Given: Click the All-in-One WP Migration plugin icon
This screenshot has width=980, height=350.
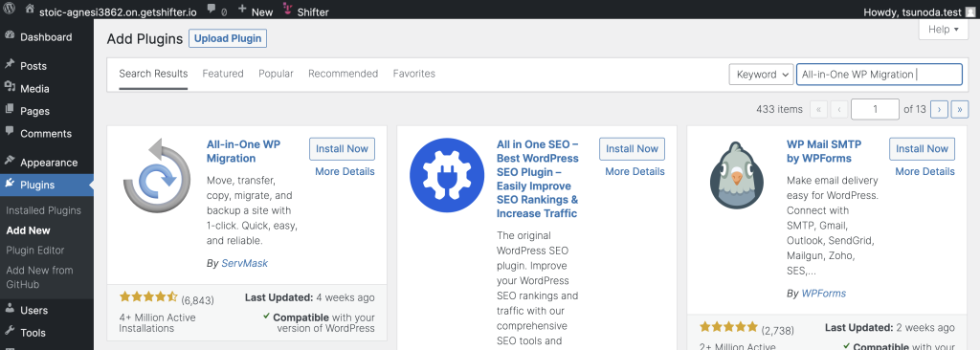Looking at the screenshot, I should (x=157, y=176).
